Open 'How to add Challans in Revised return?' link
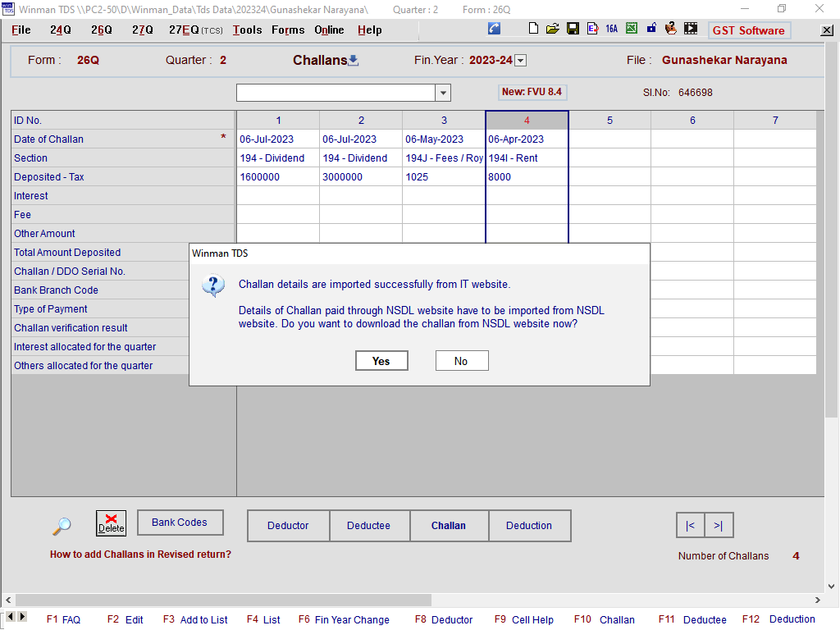840x630 pixels. pyautogui.click(x=140, y=555)
